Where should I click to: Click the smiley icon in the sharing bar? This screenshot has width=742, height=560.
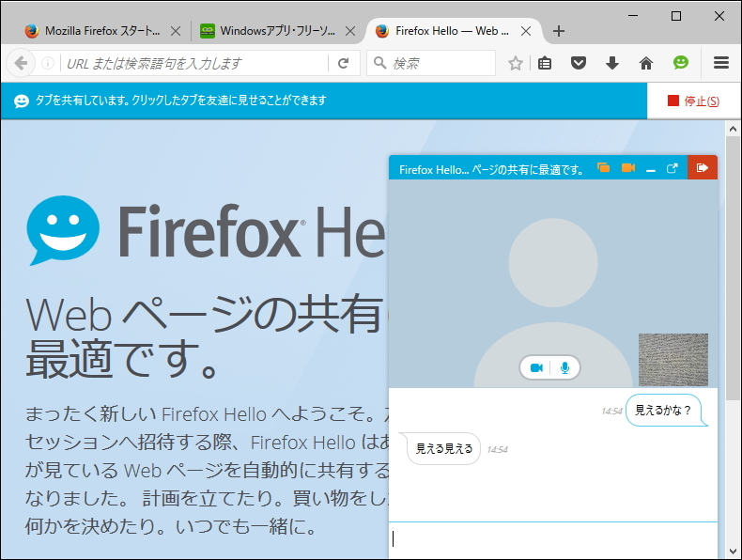coord(22,101)
